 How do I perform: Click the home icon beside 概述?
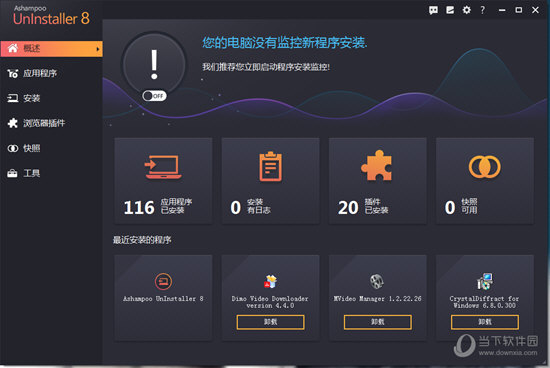(13, 48)
